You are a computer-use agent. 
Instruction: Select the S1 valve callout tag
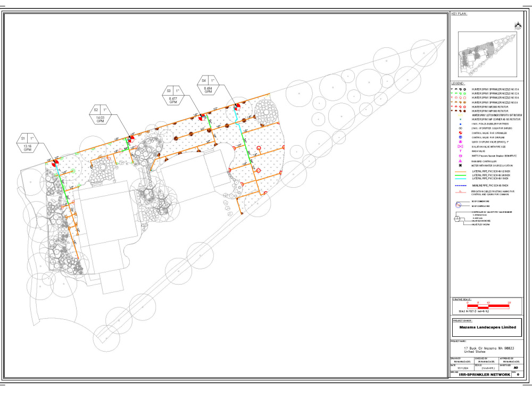28,144
